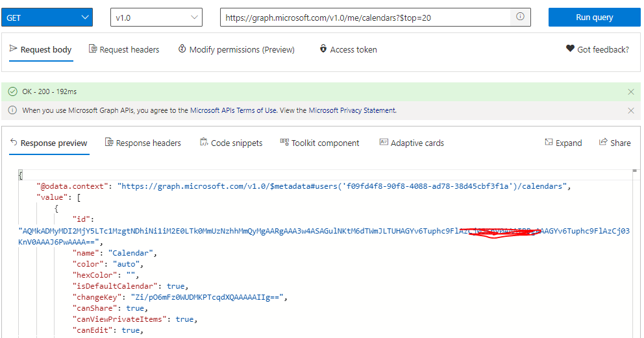Click the "name": "Calendar" line
644x338 pixels.
114,253
